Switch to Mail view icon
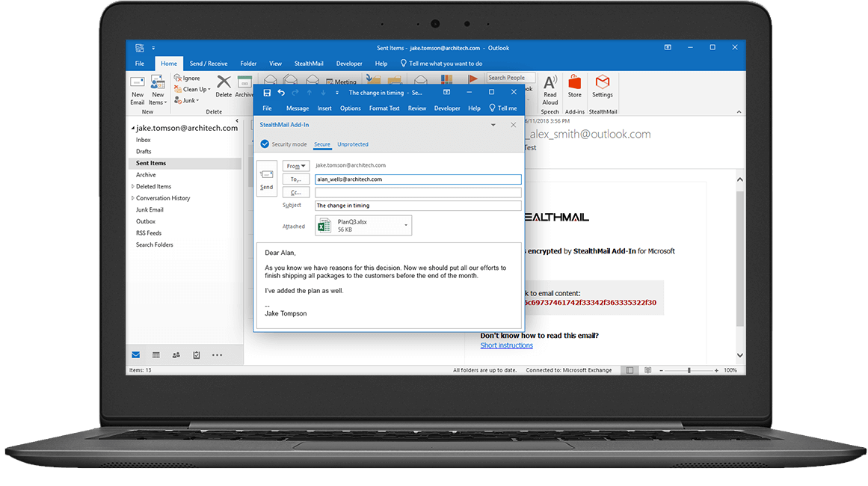Viewport: 868px width, 486px height. pos(135,355)
